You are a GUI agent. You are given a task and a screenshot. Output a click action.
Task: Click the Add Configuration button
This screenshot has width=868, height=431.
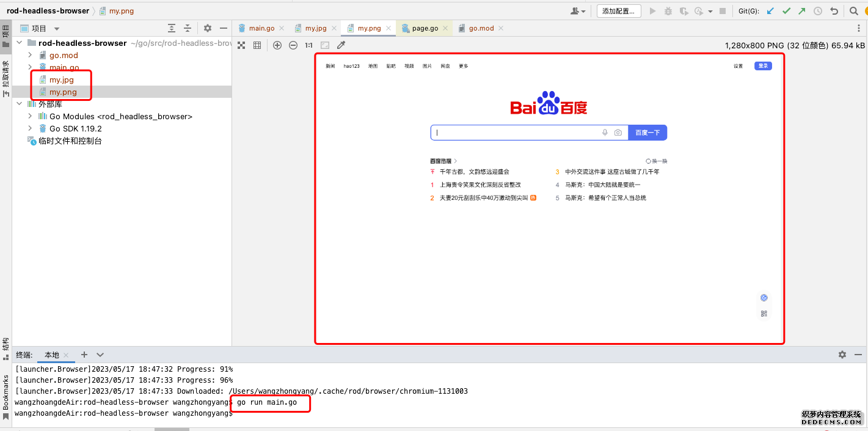coord(619,11)
